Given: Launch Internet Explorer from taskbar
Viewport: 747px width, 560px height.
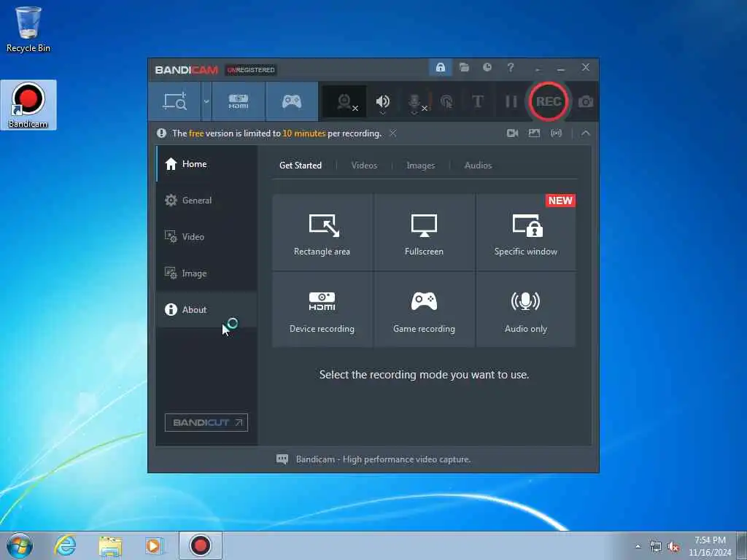Looking at the screenshot, I should click(65, 545).
